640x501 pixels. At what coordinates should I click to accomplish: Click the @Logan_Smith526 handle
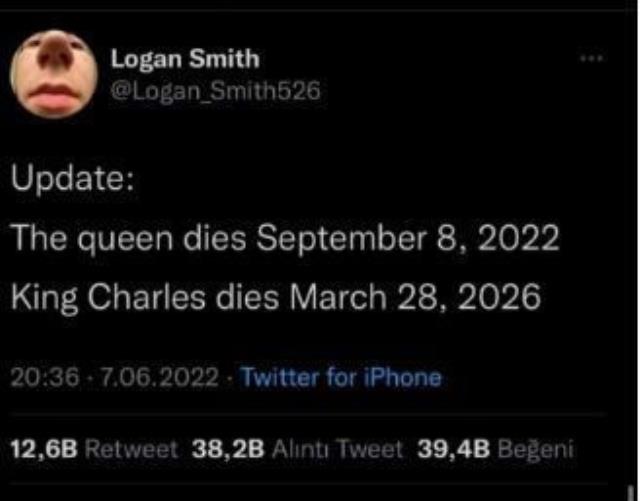click(216, 91)
